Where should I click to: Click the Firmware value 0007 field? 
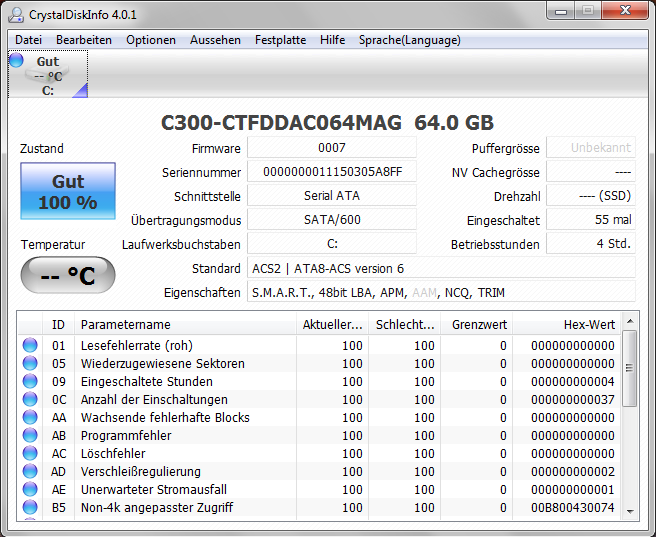[x=332, y=148]
